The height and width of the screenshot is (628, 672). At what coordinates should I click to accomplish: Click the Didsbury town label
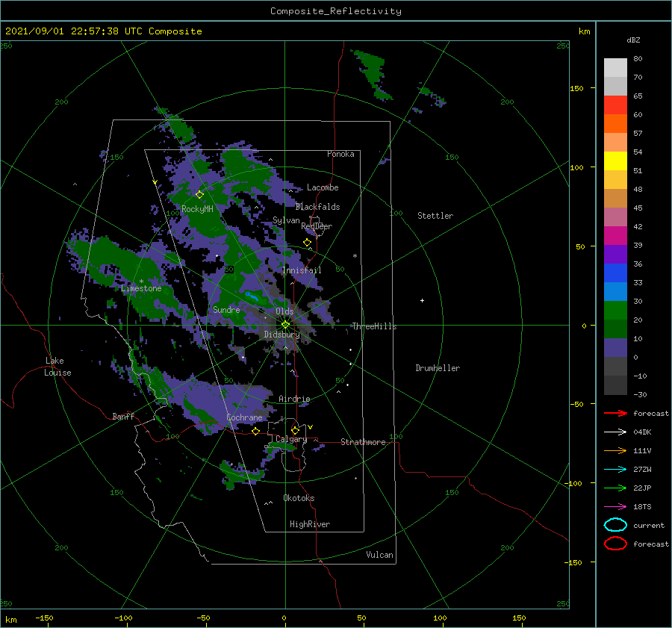(281, 335)
